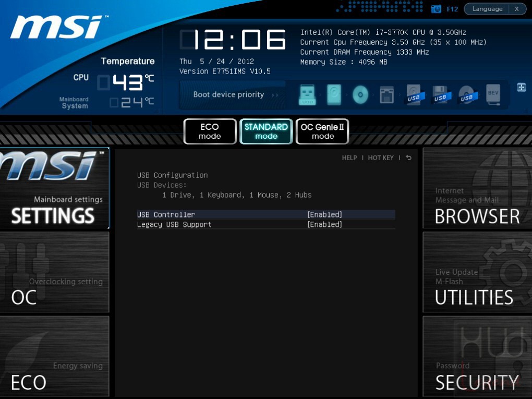Click the Current DRAM Frequency 1333 MHz text
The height and width of the screenshot is (399, 532).
365,52
